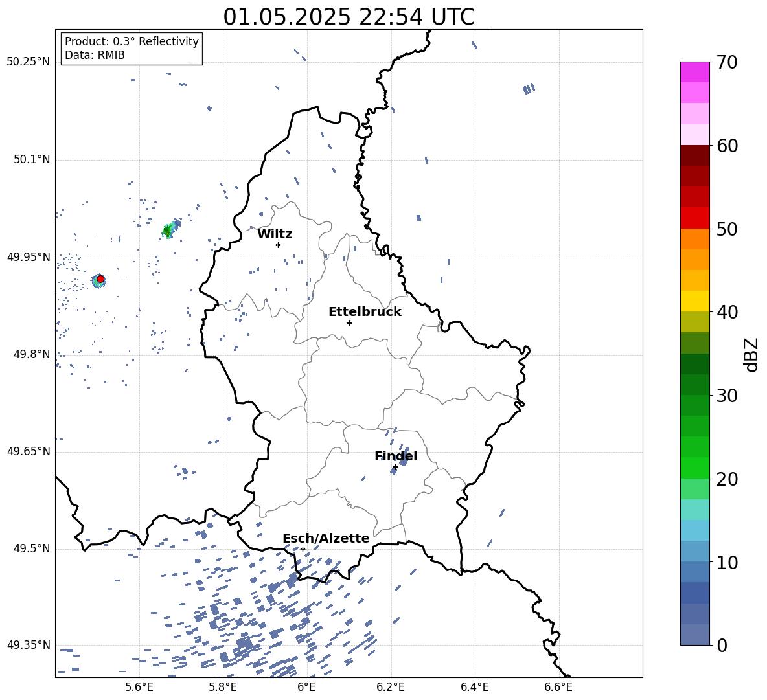Click the Esch/Alzette city label

[326, 538]
